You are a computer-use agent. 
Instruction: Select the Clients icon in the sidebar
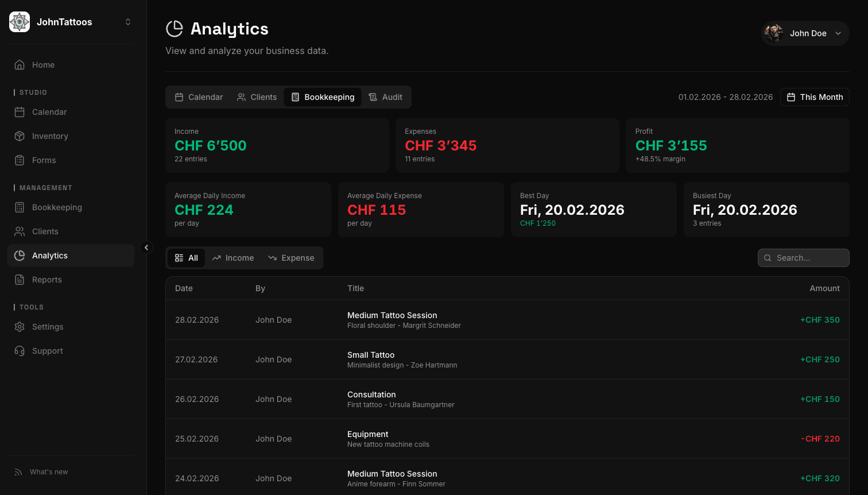(20, 231)
